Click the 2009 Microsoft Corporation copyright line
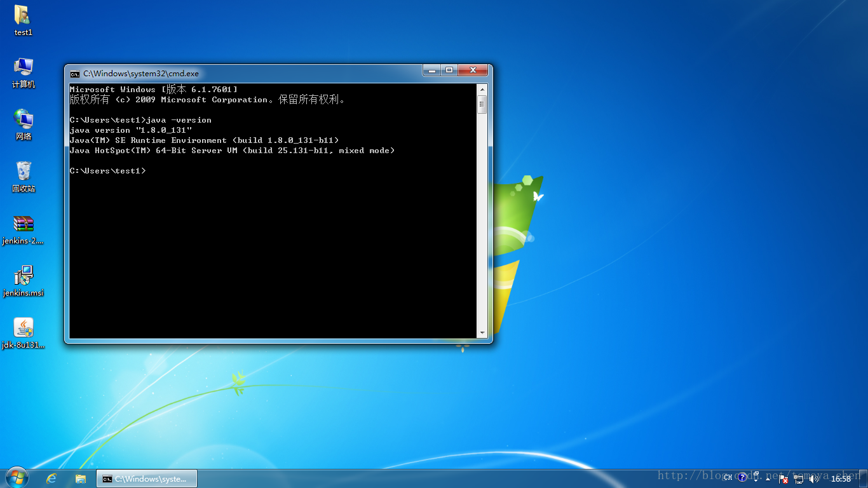Viewport: 868px width, 488px height. (208, 100)
